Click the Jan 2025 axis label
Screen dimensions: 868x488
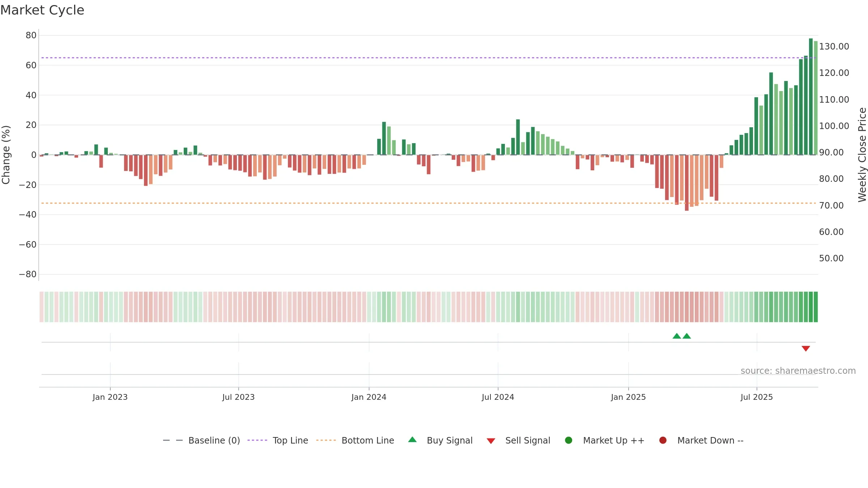point(628,397)
